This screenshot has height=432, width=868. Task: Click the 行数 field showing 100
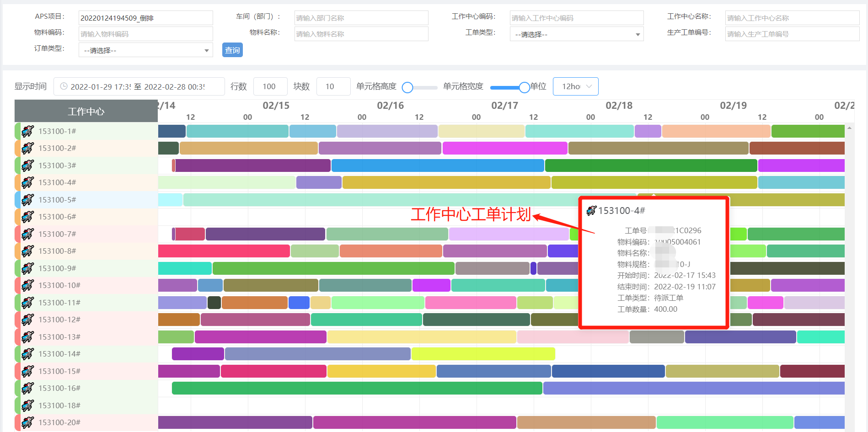point(270,86)
